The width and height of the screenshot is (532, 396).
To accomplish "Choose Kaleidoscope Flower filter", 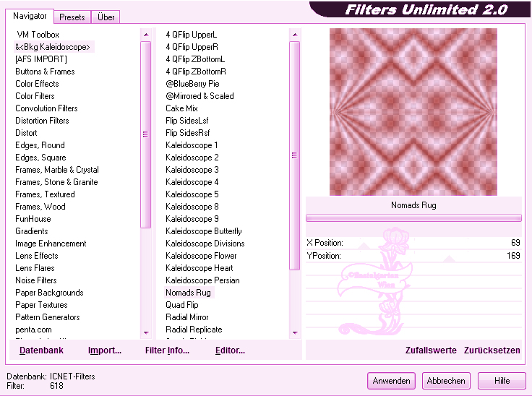I will [x=201, y=256].
